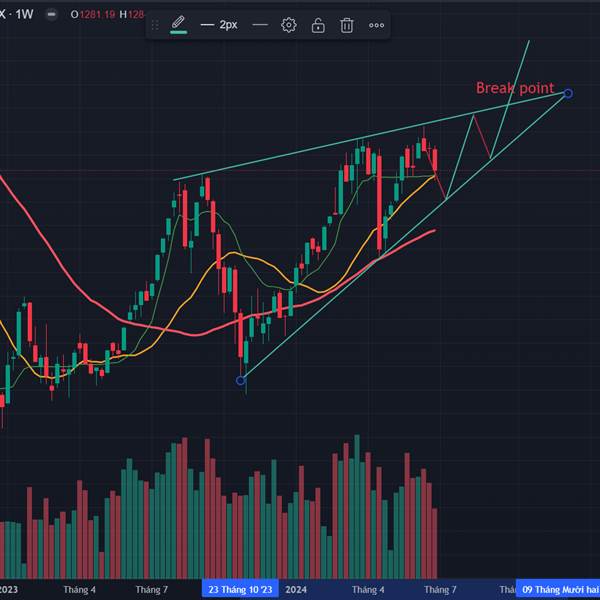This screenshot has width=600, height=600.
Task: Click trendline endpoint handle near Break point
Action: pos(568,93)
